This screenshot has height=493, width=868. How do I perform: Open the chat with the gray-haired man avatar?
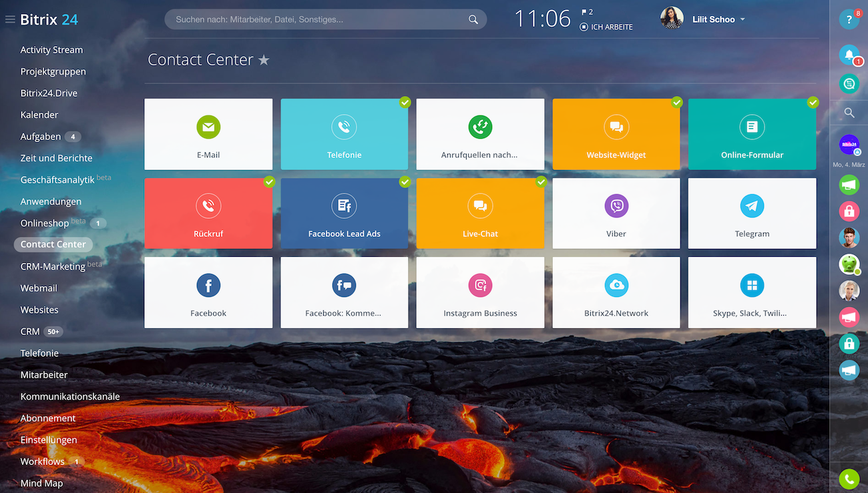click(x=849, y=290)
